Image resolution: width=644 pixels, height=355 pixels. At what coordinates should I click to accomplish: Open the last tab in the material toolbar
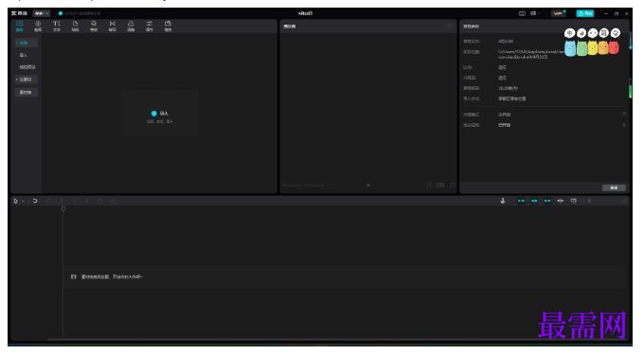tap(168, 26)
